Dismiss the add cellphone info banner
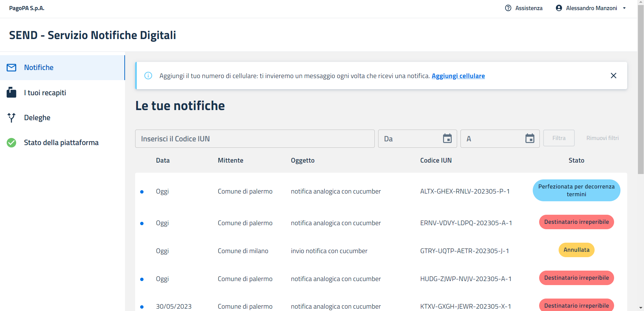This screenshot has width=644, height=311. [x=613, y=76]
